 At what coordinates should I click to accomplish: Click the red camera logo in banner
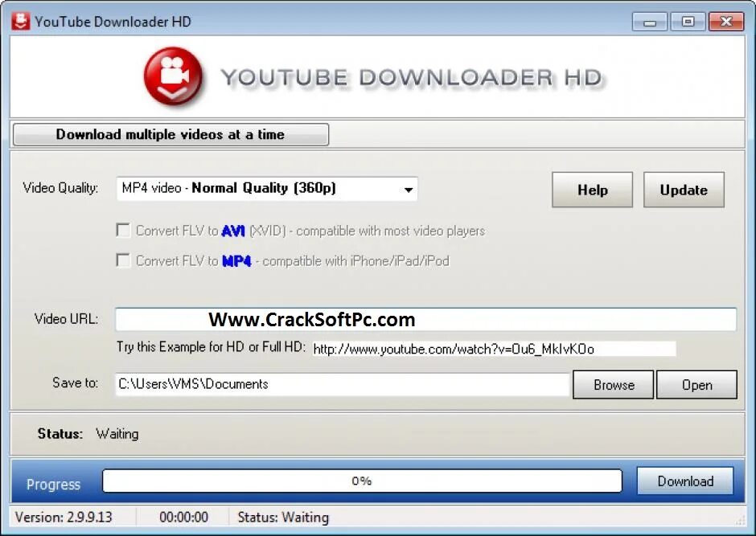pyautogui.click(x=174, y=76)
